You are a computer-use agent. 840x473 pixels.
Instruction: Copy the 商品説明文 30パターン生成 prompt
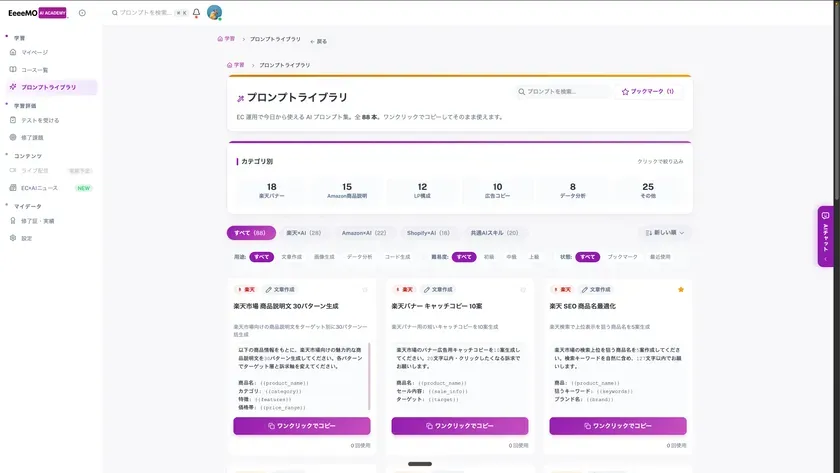(x=302, y=426)
